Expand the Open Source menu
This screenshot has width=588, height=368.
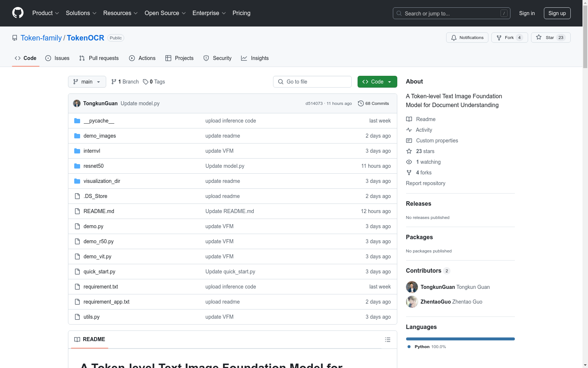[x=165, y=13]
